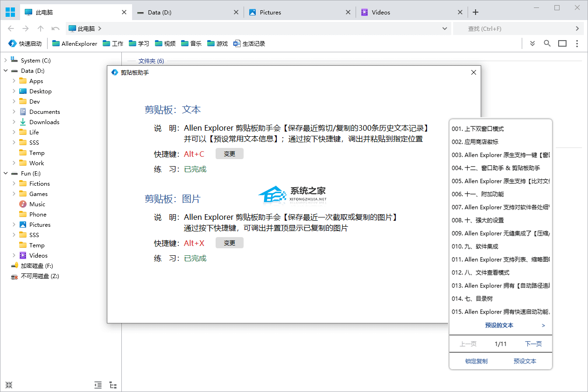The height and width of the screenshot is (392, 588).
Task: Click the 锁定复制 lock copy button
Action: coord(476,361)
